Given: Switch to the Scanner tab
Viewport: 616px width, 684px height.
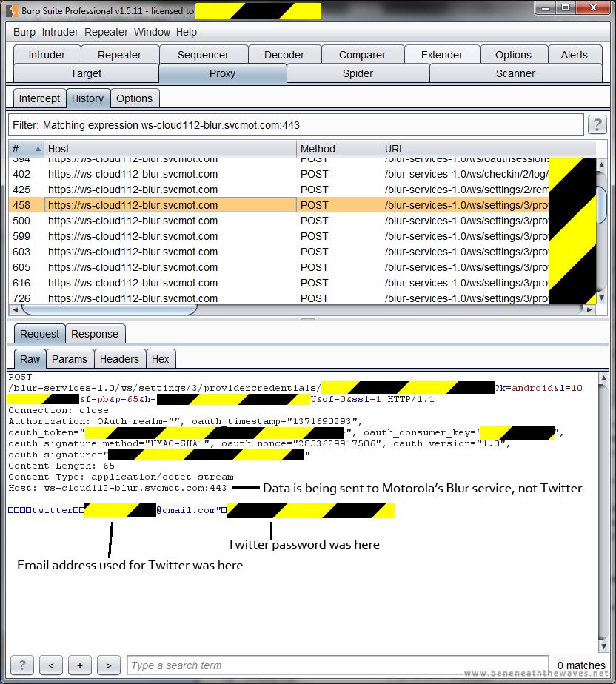Looking at the screenshot, I should tap(515, 73).
